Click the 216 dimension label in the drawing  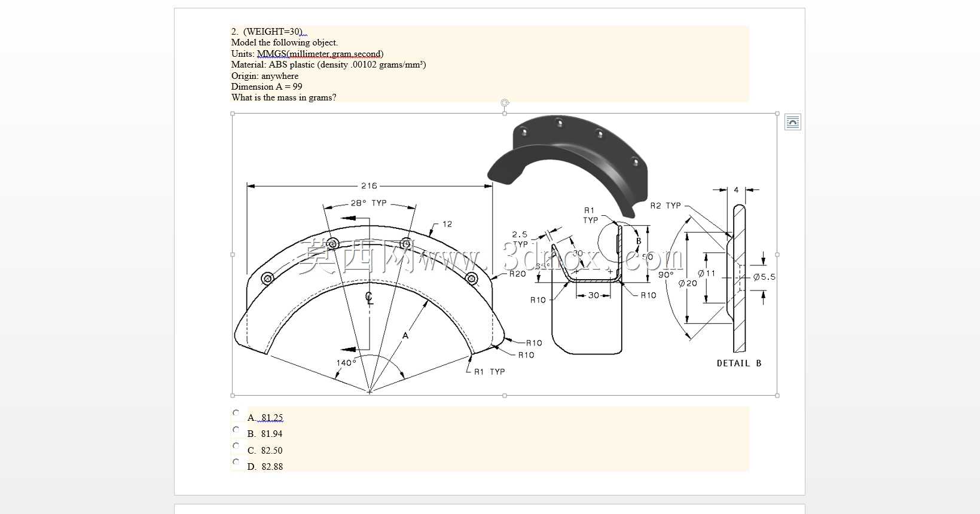point(369,186)
